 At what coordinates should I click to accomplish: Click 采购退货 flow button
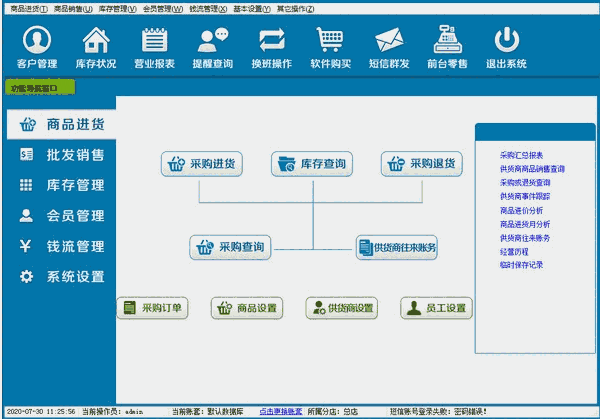pyautogui.click(x=422, y=164)
